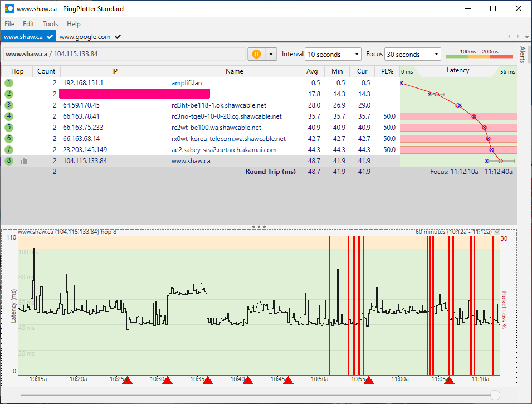Click the Cur column header
The width and height of the screenshot is (532, 404).
[x=362, y=71]
